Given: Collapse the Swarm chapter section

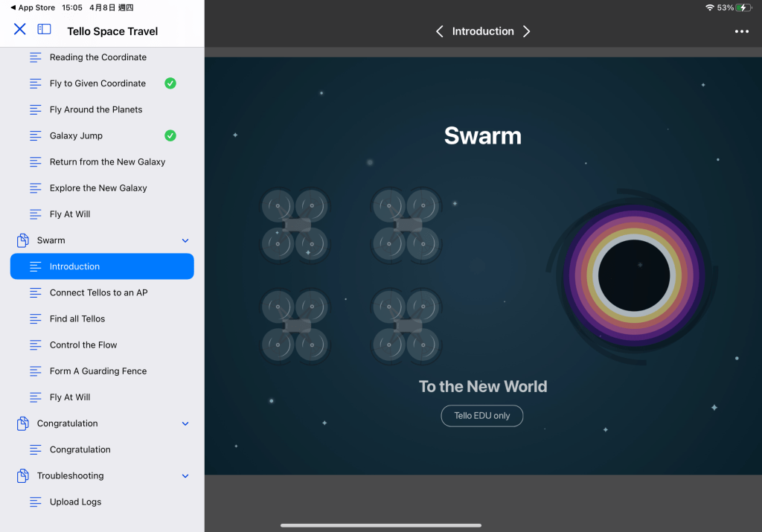Looking at the screenshot, I should [x=185, y=240].
